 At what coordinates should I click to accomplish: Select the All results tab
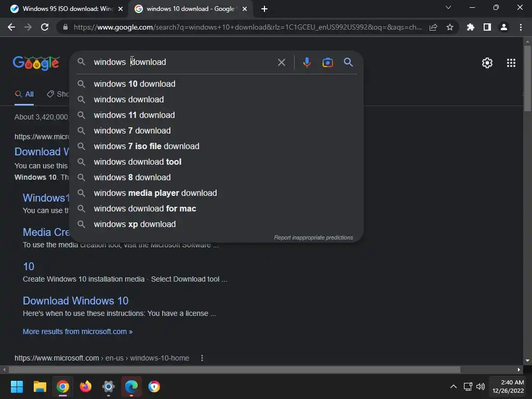coord(24,95)
